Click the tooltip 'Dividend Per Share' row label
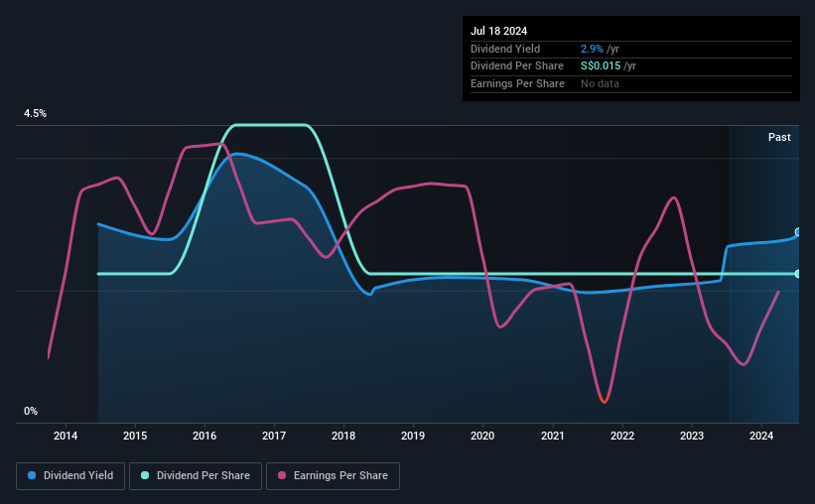The width and height of the screenshot is (815, 504). click(x=517, y=66)
